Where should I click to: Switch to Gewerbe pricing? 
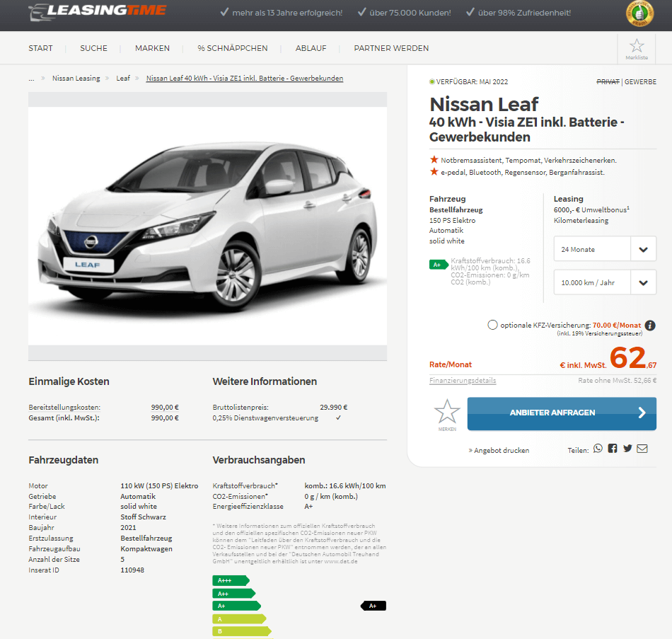tap(640, 81)
